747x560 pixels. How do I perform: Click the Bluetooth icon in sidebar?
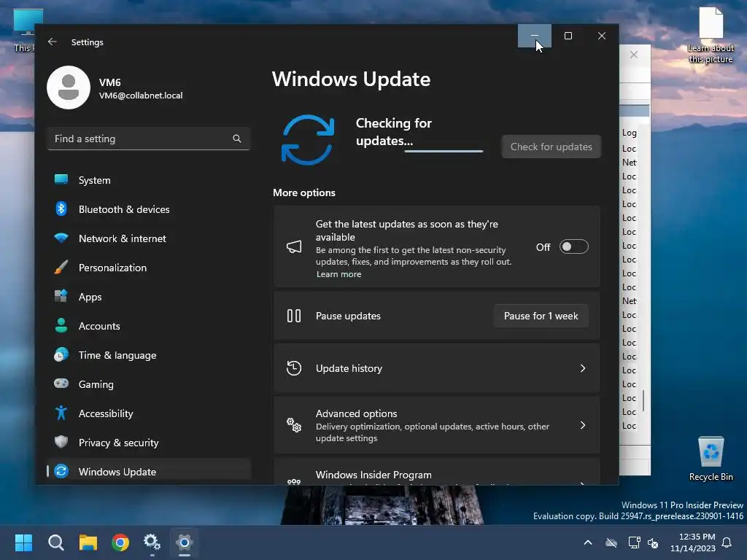click(61, 209)
